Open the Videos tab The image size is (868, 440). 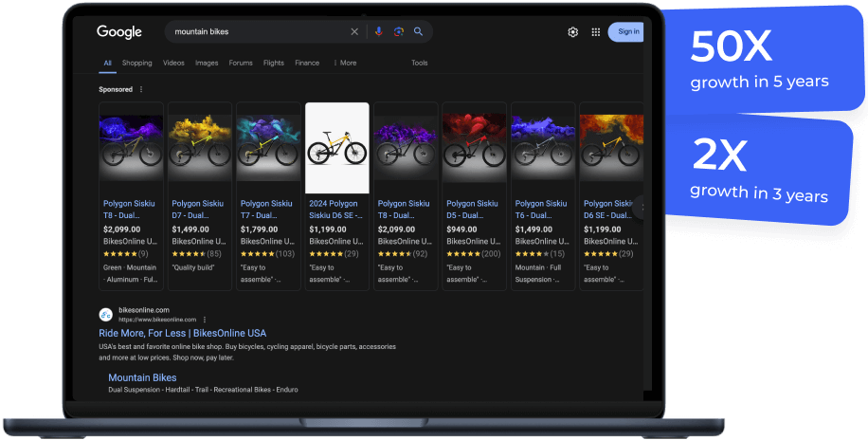click(173, 63)
